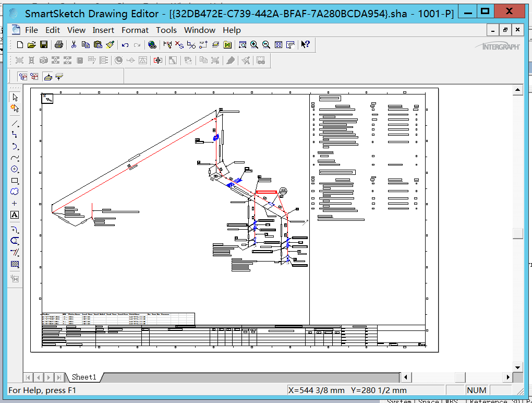Select the Pan hand icon
Viewport: 532px width, 403px height.
[291, 44]
